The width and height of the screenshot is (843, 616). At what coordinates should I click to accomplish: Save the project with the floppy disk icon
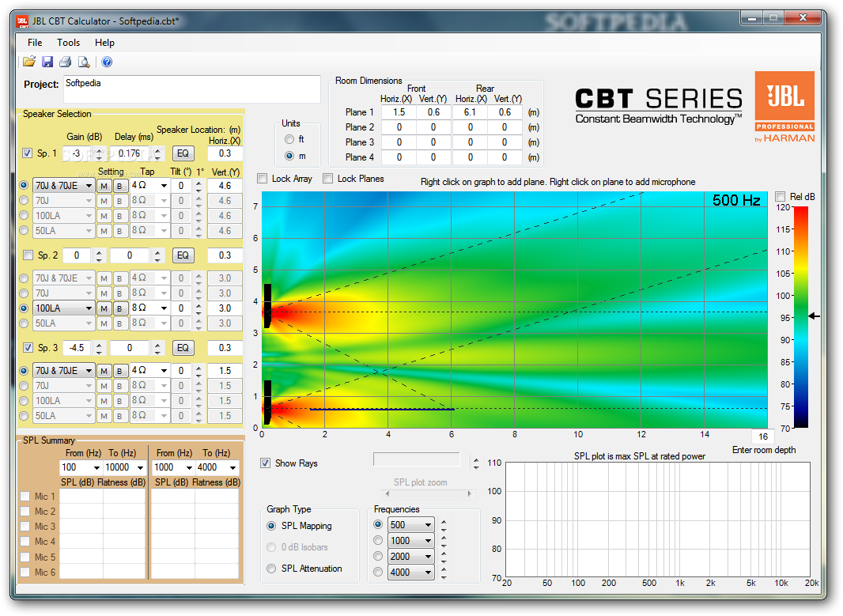pos(48,62)
